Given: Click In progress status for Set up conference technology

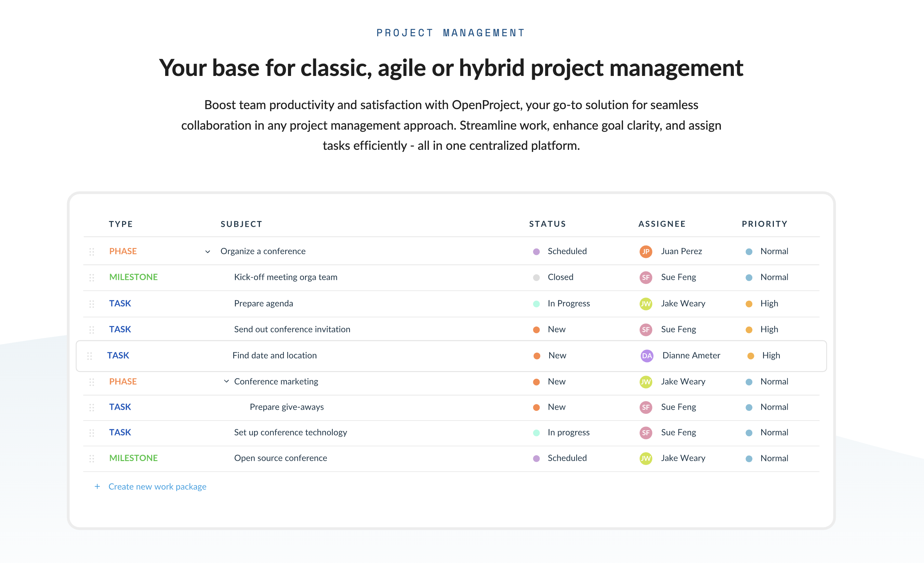Looking at the screenshot, I should [568, 432].
